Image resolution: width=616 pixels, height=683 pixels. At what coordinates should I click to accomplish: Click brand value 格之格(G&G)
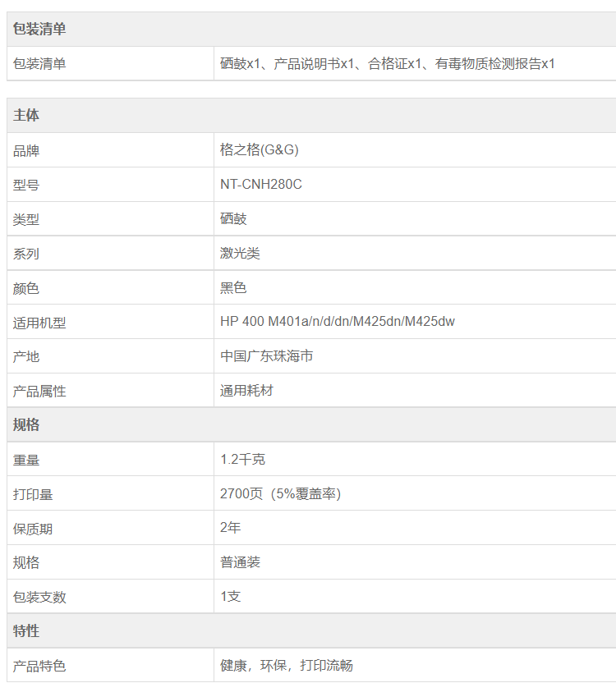coord(260,150)
